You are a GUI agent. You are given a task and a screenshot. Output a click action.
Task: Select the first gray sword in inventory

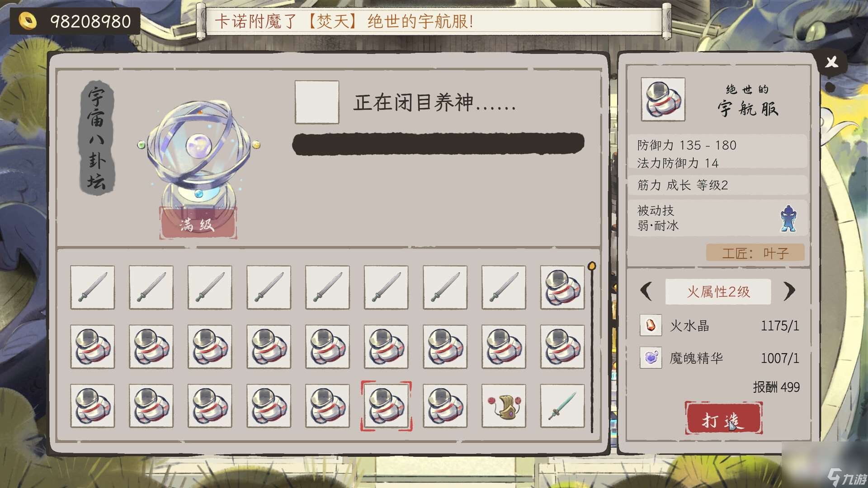click(x=93, y=287)
